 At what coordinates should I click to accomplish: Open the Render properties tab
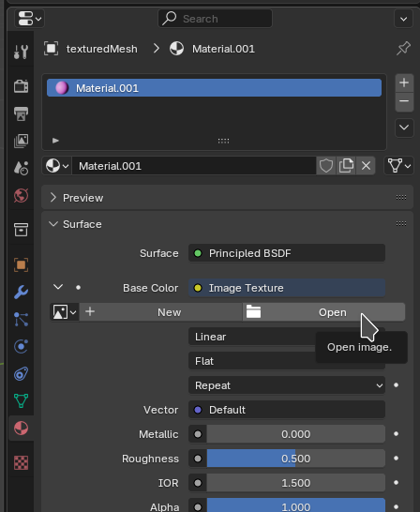click(21, 86)
